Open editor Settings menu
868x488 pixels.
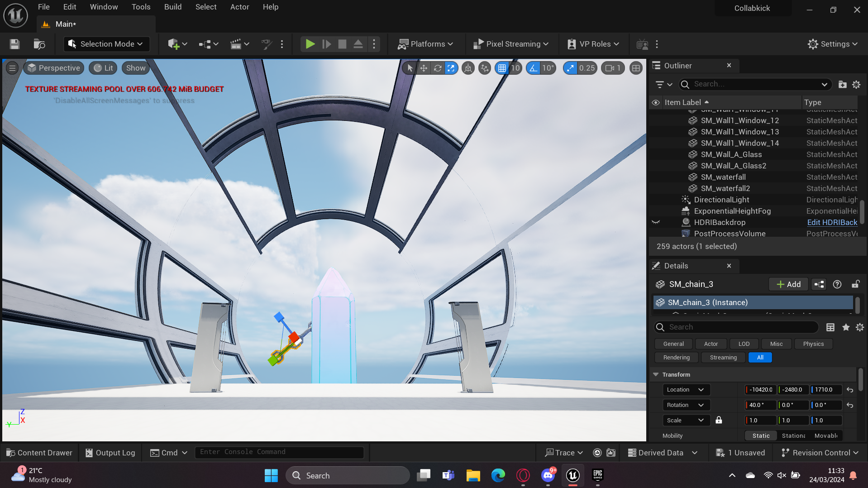point(833,44)
